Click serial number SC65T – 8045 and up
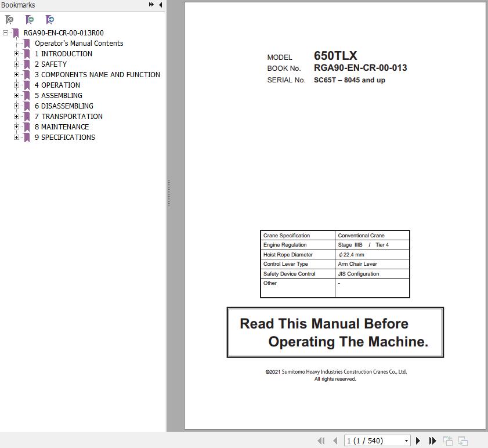The width and height of the screenshot is (488, 448). pyautogui.click(x=349, y=80)
